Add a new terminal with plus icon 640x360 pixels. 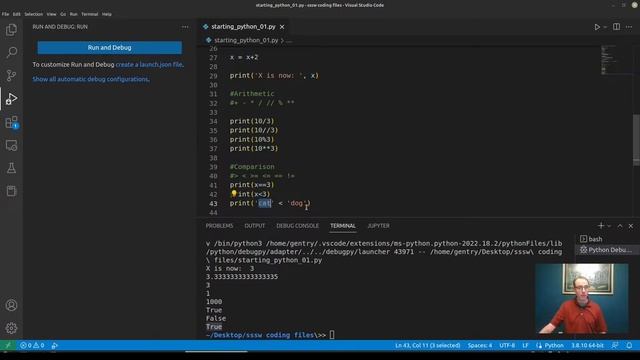600,226
